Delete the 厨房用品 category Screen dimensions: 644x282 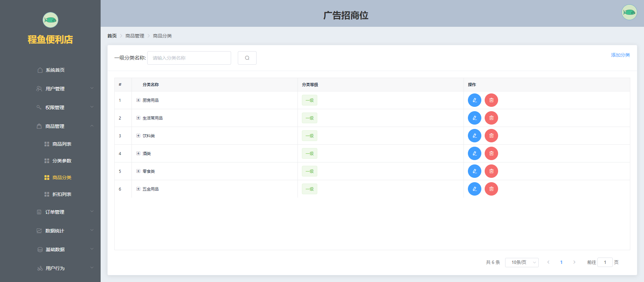pos(491,100)
